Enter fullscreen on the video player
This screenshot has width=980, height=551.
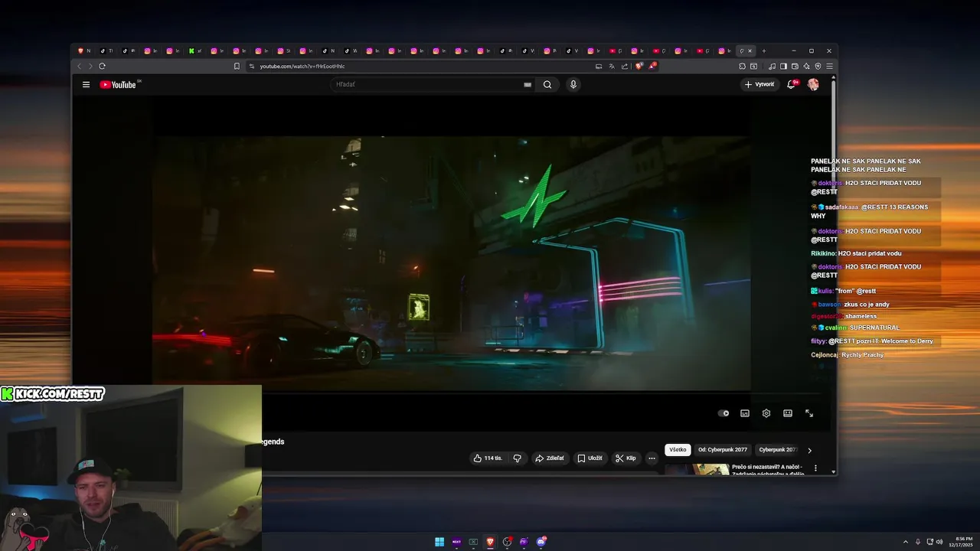tap(809, 413)
